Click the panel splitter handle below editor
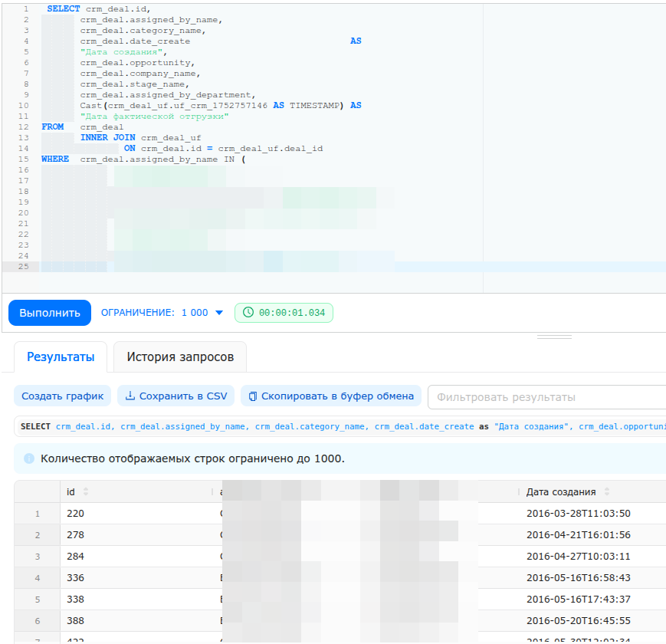 tap(554, 337)
